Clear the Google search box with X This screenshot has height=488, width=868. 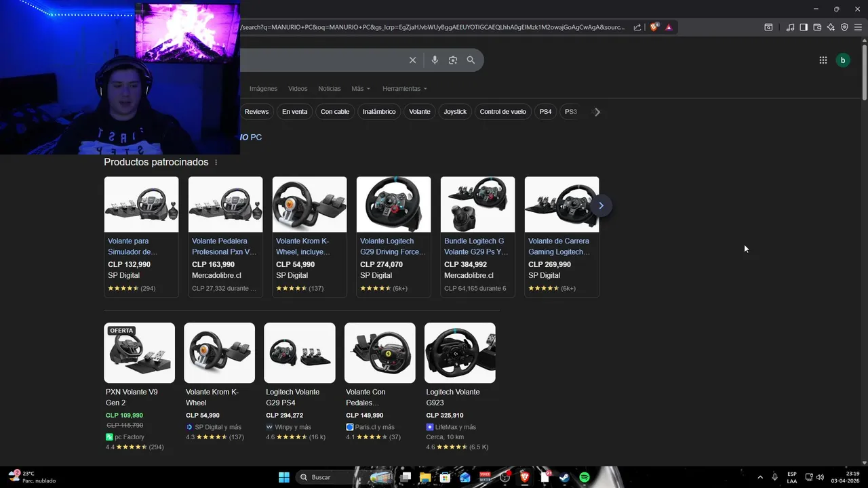[412, 60]
